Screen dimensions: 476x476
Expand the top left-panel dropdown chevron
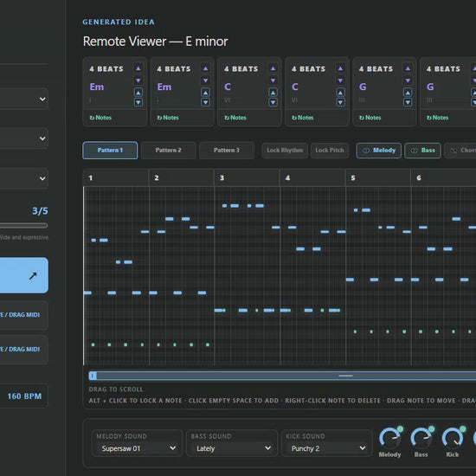42,99
